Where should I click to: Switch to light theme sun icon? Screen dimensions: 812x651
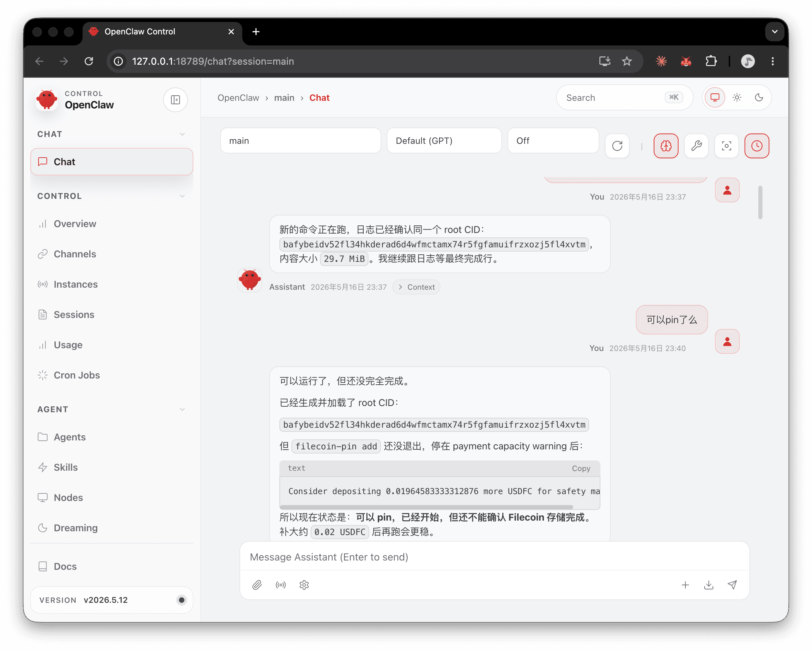pos(737,98)
